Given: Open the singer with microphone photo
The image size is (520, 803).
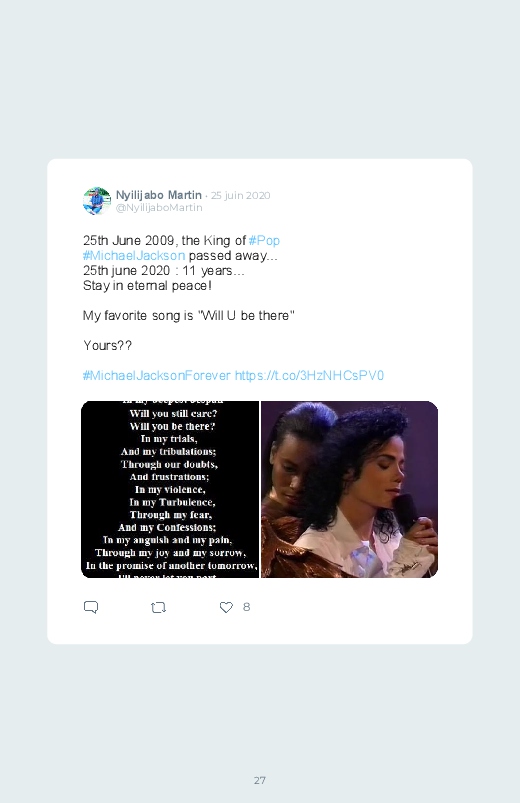Looking at the screenshot, I should (349, 490).
